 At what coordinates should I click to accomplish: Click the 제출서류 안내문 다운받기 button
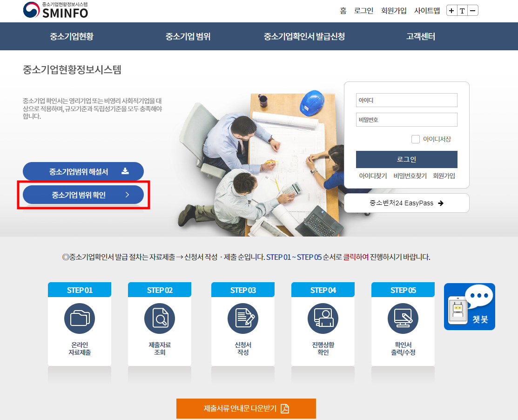coord(246,408)
